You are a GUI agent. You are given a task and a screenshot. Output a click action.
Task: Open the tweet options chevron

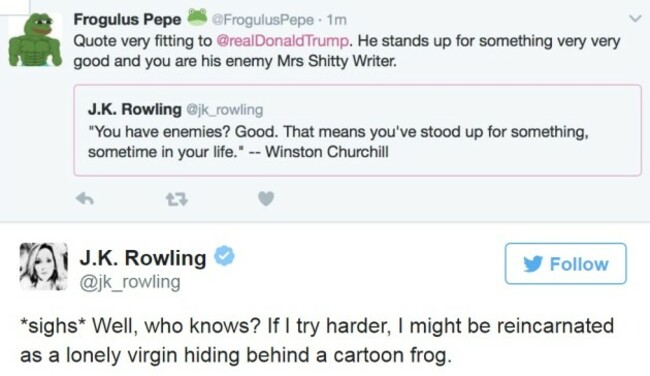pos(635,19)
